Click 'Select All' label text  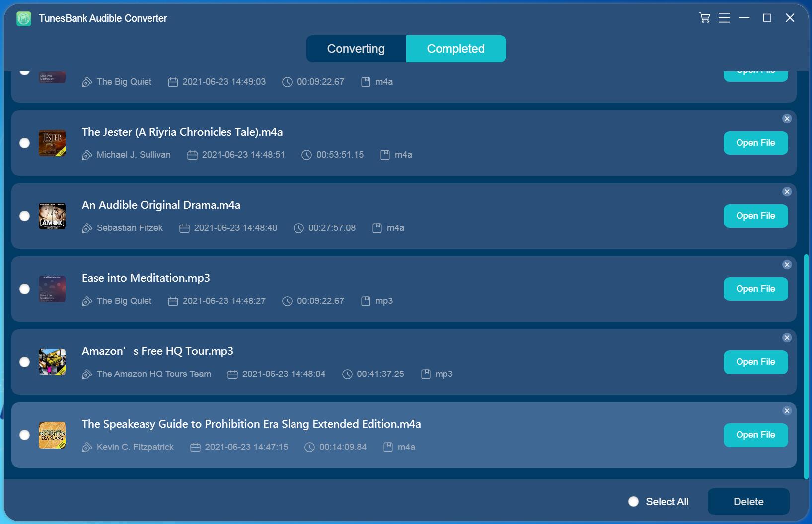[667, 502]
